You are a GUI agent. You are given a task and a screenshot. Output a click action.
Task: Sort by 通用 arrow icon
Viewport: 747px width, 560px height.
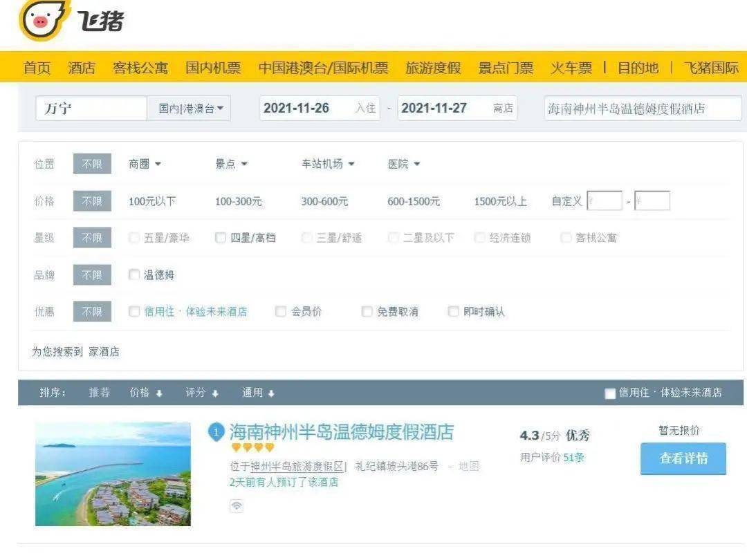271,393
